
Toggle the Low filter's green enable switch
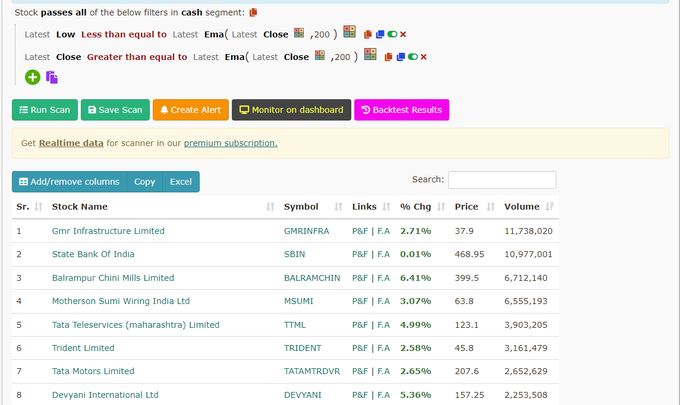(x=392, y=34)
